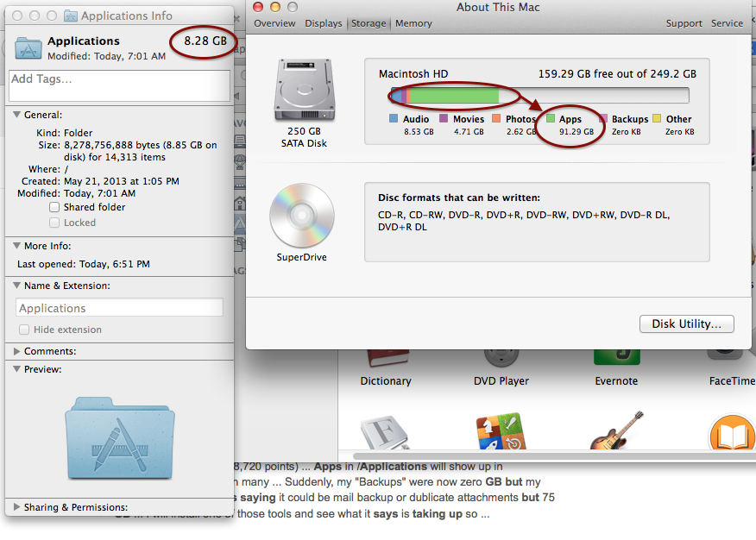Click the Applications folder icon in Info header
The height and width of the screenshot is (540, 756).
28,48
